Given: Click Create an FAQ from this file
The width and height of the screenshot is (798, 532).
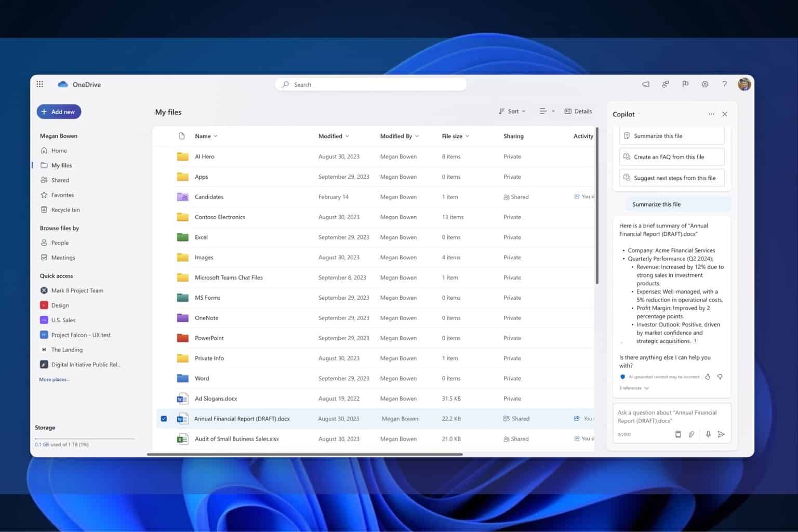Looking at the screenshot, I should tap(672, 157).
